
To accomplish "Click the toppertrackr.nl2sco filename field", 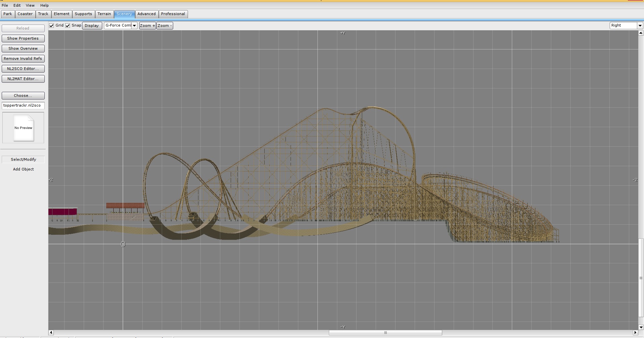I will point(23,106).
